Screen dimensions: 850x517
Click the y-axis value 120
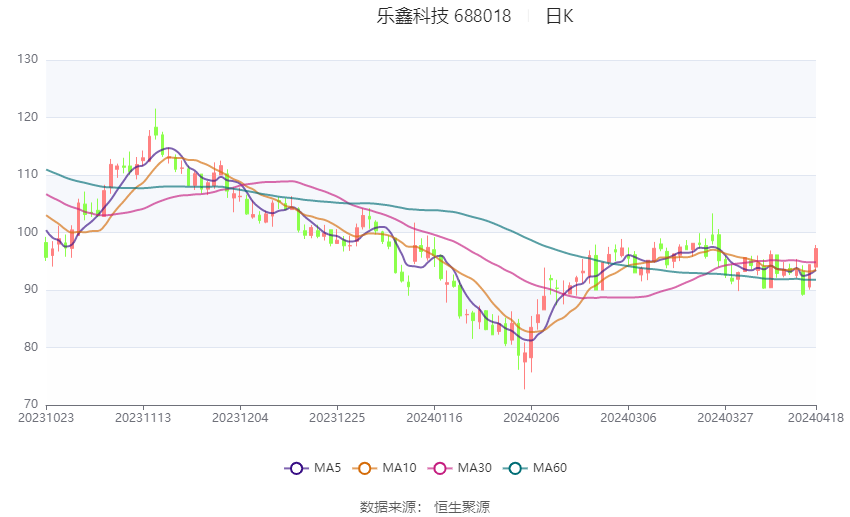click(28, 117)
